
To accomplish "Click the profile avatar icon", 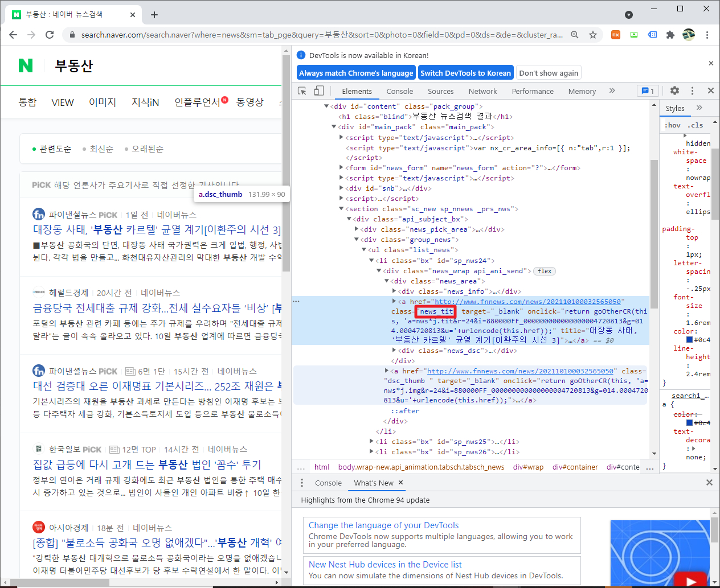I will click(x=689, y=35).
